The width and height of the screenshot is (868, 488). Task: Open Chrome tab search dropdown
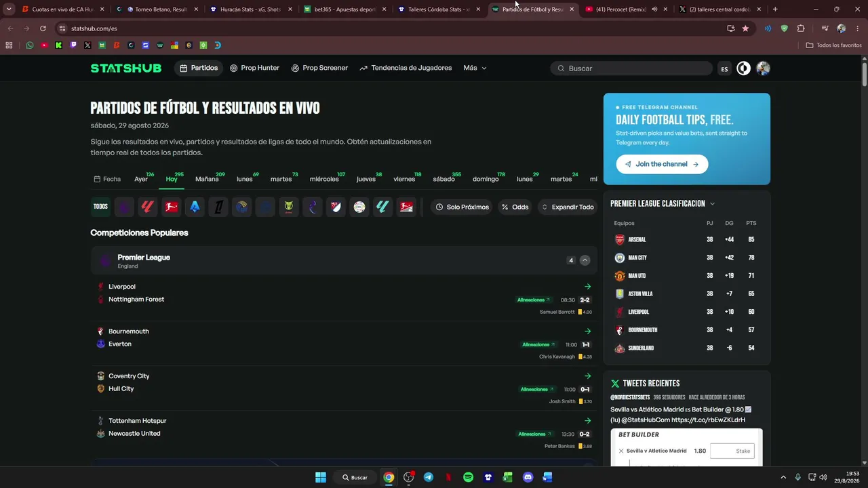coord(9,9)
